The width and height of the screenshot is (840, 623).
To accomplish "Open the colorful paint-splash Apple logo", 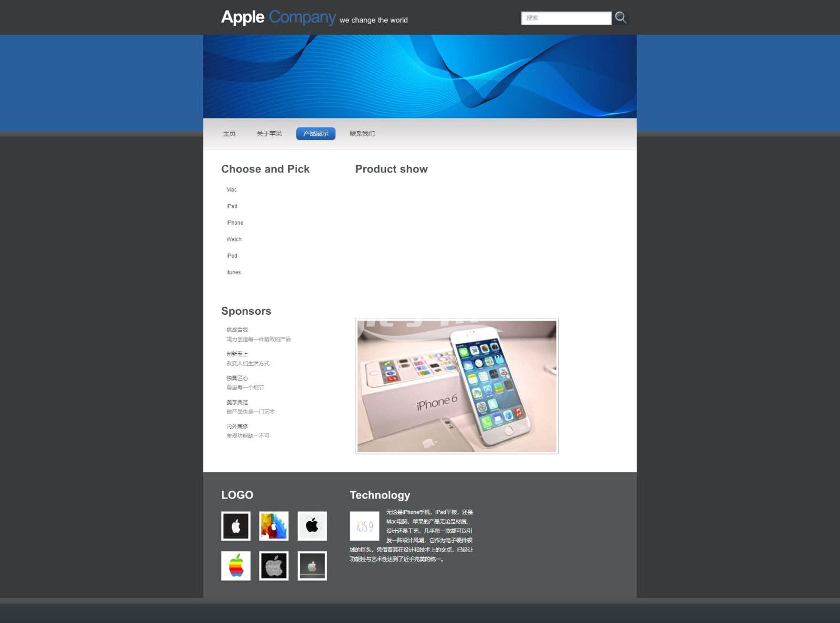I will (274, 526).
